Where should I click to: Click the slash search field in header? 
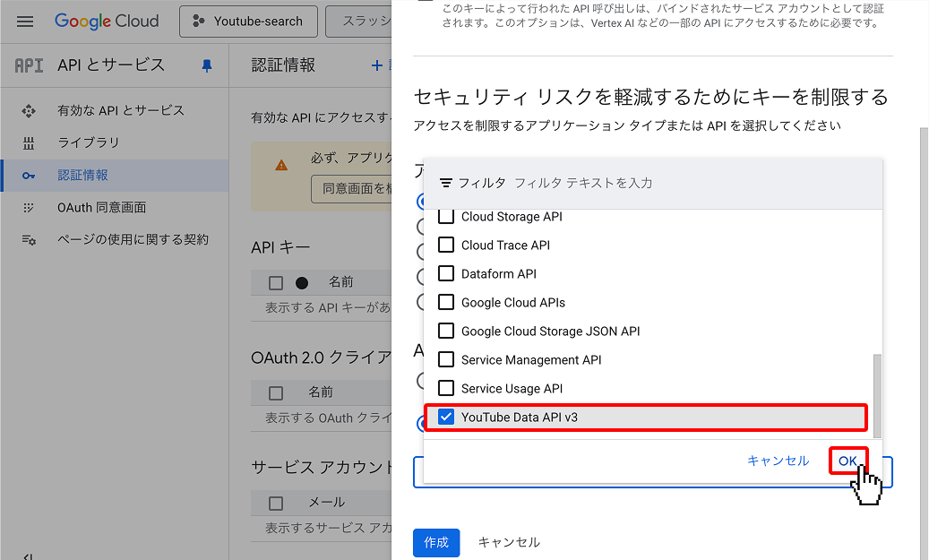point(358,22)
